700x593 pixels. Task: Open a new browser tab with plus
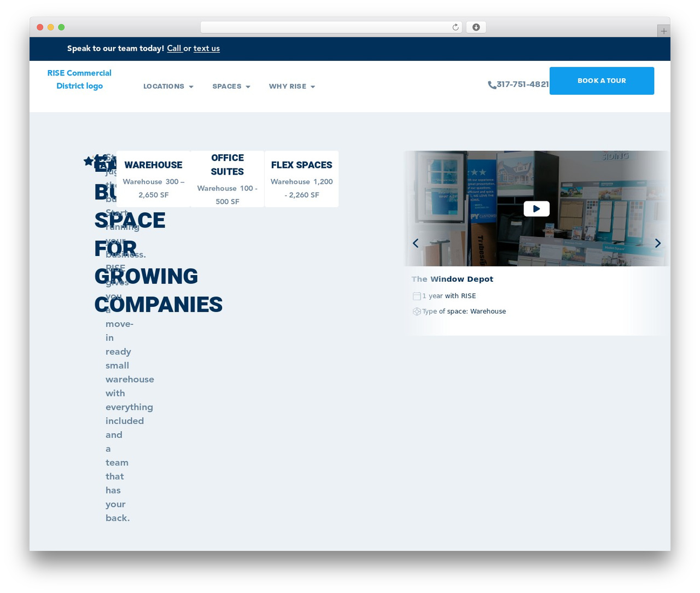coord(663,31)
